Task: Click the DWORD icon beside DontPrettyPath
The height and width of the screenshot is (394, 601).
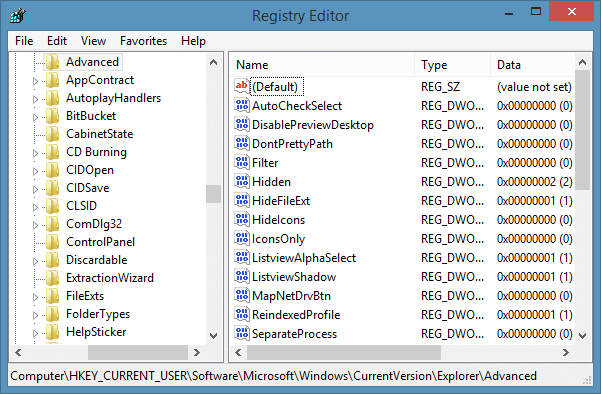Action: (x=241, y=143)
